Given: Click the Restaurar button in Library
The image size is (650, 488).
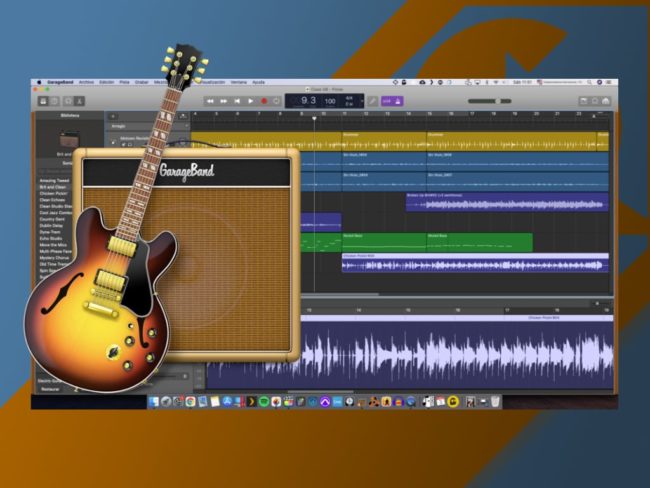Looking at the screenshot, I should 51,389.
